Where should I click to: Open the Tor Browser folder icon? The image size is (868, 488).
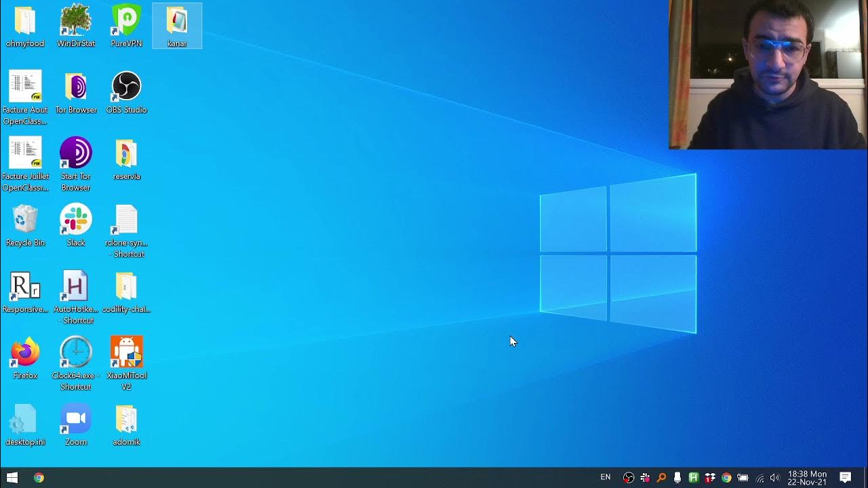(x=76, y=93)
